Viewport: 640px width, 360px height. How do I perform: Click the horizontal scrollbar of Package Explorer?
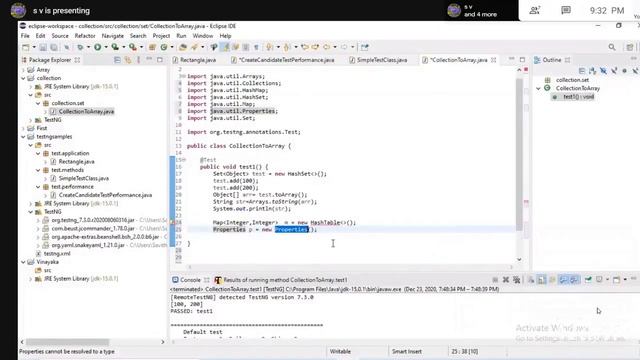pyautogui.click(x=67, y=342)
